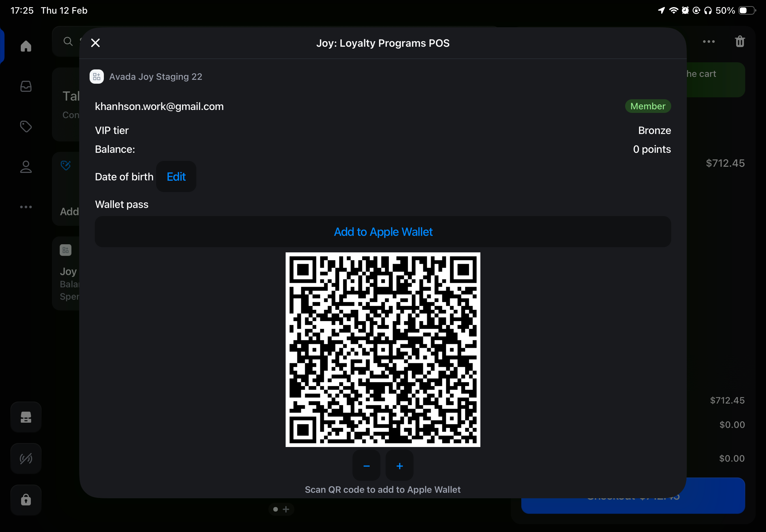Open the Orders inbox icon
This screenshot has width=766, height=532.
pyautogui.click(x=26, y=86)
